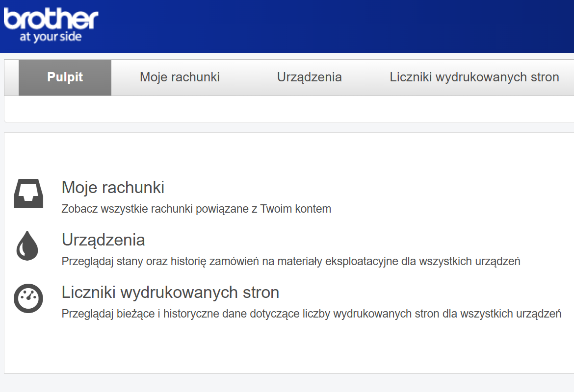The image size is (574, 392).
Task: Follow the Urządzenia heading link
Action: pyautogui.click(x=103, y=240)
